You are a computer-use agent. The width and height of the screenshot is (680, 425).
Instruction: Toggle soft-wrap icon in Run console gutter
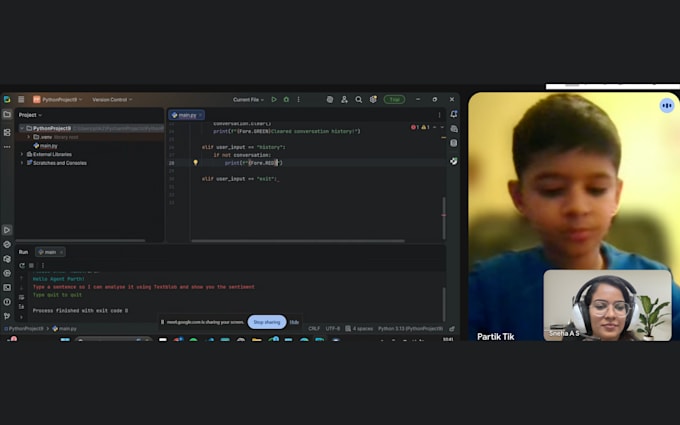[21, 297]
